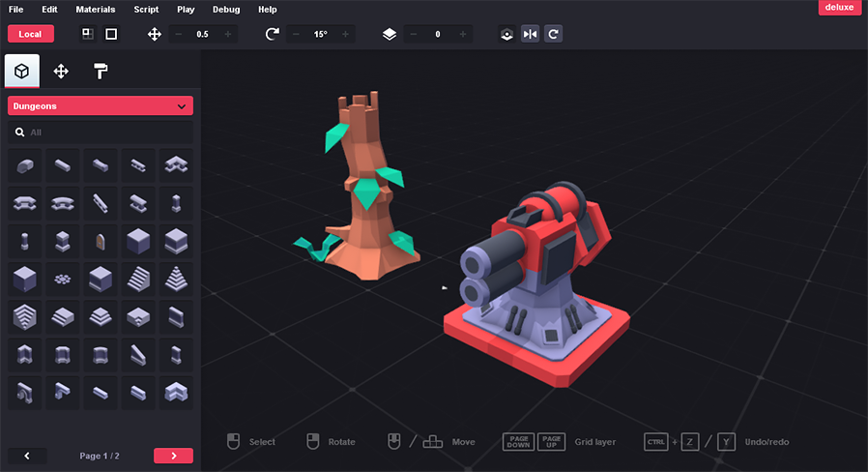
Task: Switch to the transform arrows tab
Action: (61, 71)
